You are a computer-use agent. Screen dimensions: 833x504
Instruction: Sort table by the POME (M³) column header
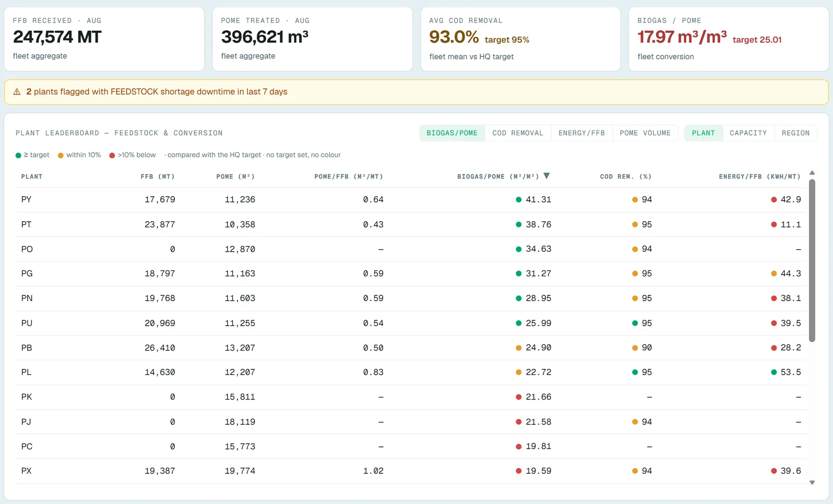coord(235,177)
